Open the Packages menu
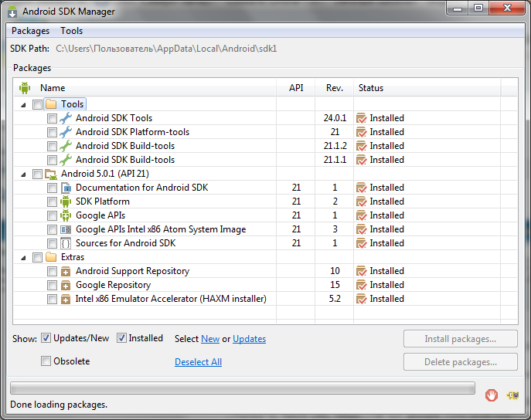 pos(30,31)
